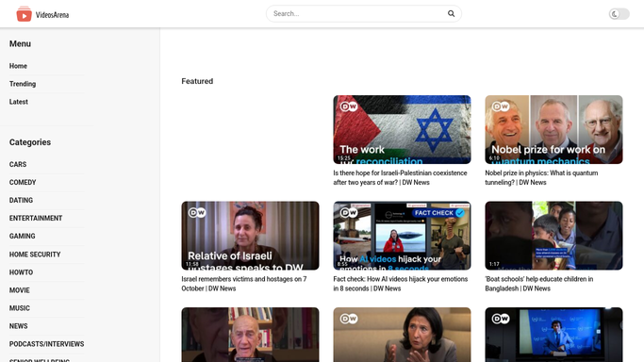Select the NEWS category
This screenshot has width=644, height=362.
click(x=19, y=326)
